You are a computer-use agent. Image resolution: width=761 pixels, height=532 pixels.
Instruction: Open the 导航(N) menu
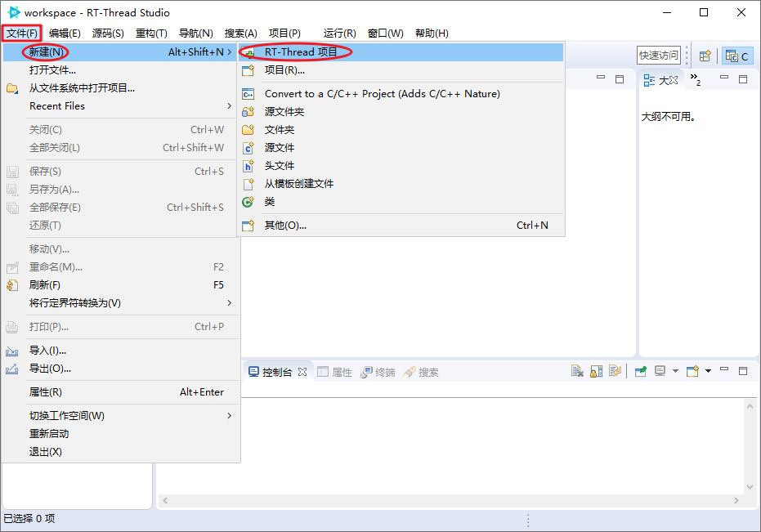point(195,33)
